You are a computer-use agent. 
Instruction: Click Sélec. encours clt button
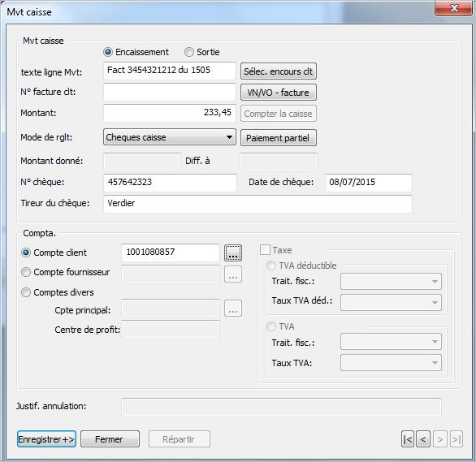coord(279,71)
